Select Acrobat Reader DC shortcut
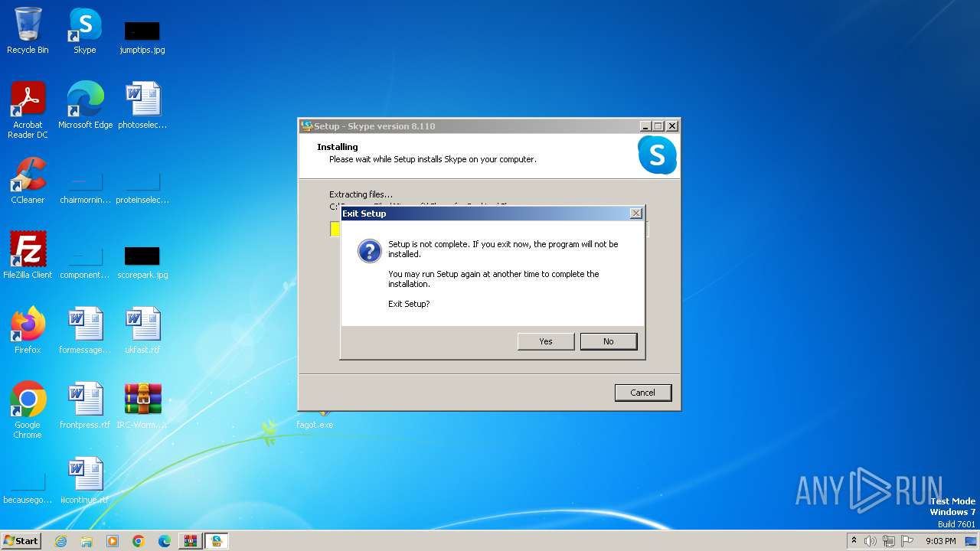Image resolution: width=980 pixels, height=551 pixels. click(28, 110)
